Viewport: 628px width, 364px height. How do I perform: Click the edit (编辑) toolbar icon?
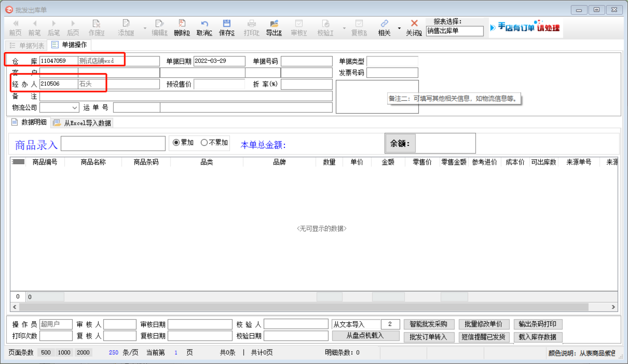[x=159, y=24]
